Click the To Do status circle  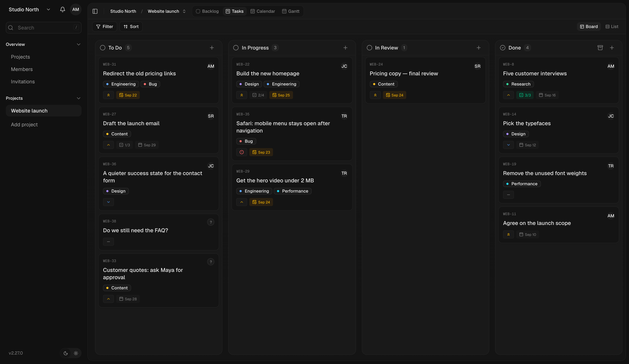coord(103,48)
